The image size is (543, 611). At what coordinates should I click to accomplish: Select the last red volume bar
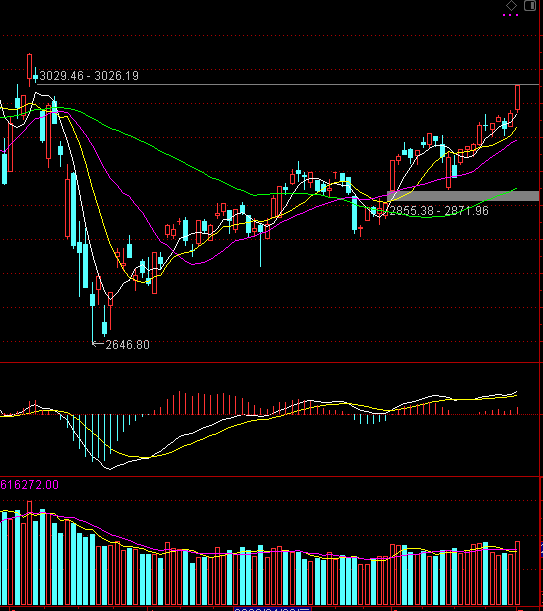(517, 573)
